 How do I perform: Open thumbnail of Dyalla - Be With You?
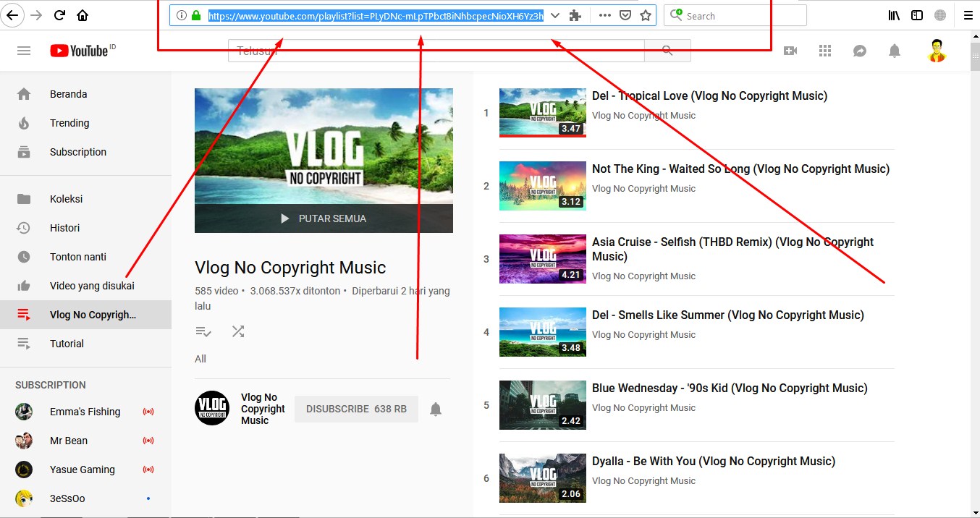[543, 478]
